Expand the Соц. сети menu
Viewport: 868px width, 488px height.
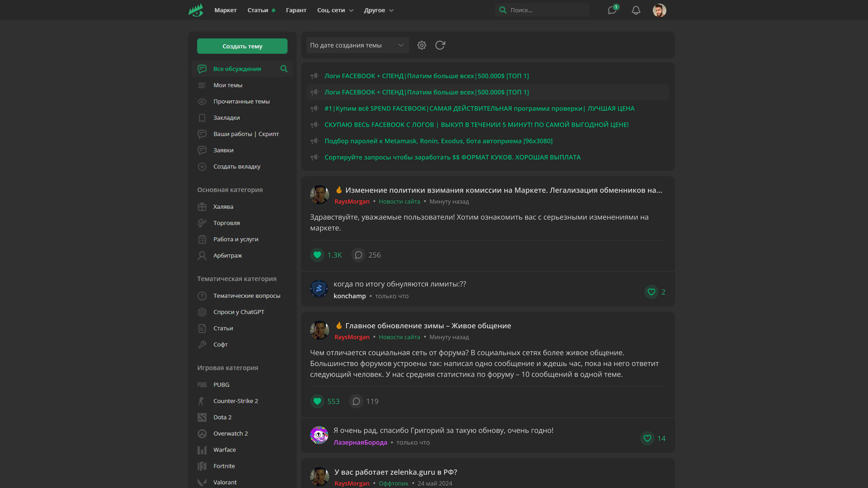(x=335, y=10)
